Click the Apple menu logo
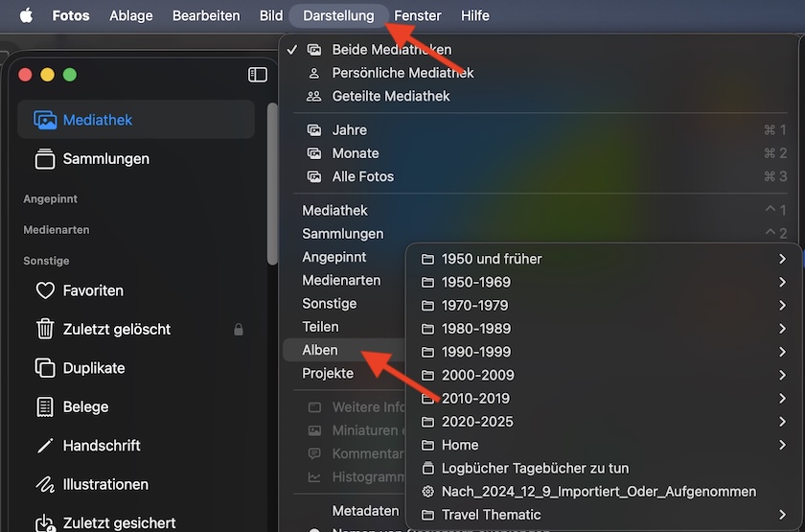The image size is (805, 532). pyautogui.click(x=26, y=15)
